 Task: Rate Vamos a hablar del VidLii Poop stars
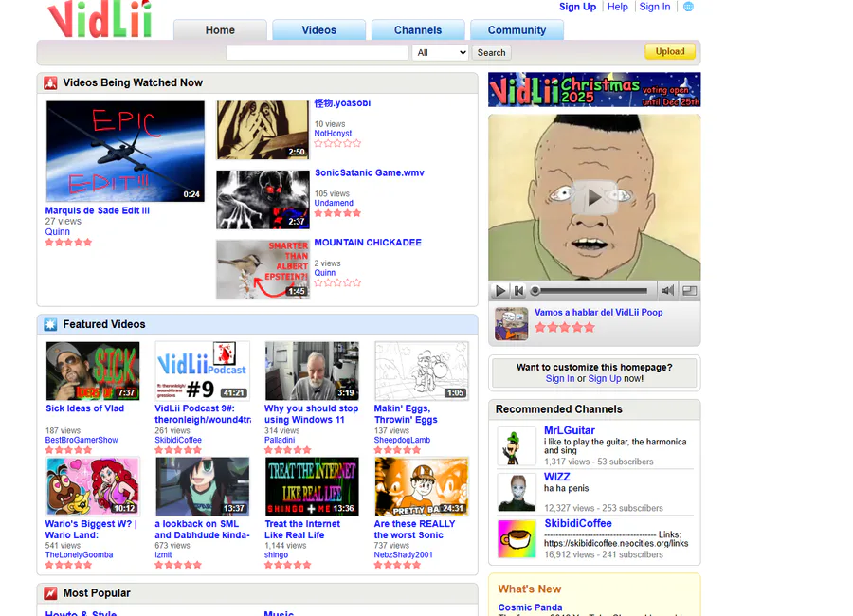point(565,328)
